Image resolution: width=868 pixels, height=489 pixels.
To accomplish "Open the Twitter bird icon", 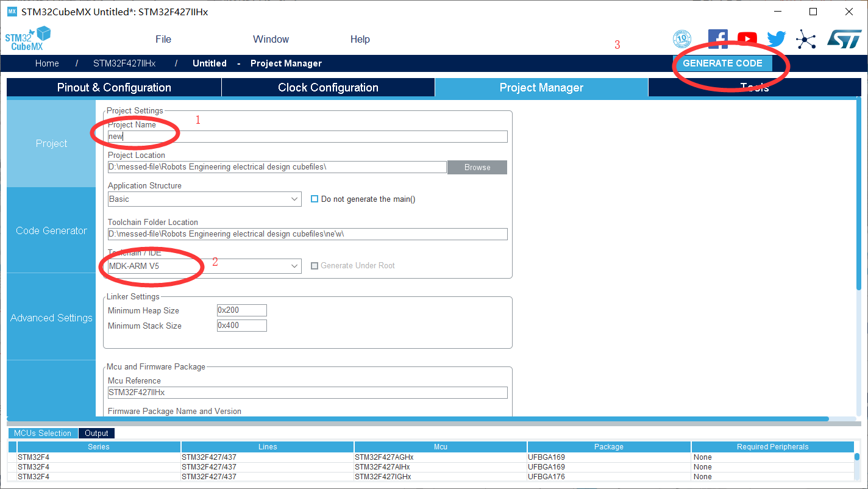I will 776,40.
